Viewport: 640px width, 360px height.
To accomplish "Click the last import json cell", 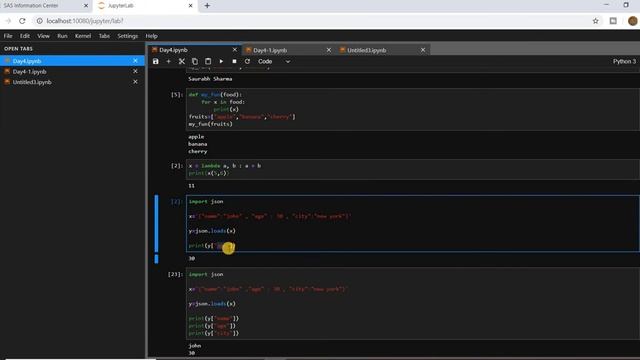I will coord(413,304).
